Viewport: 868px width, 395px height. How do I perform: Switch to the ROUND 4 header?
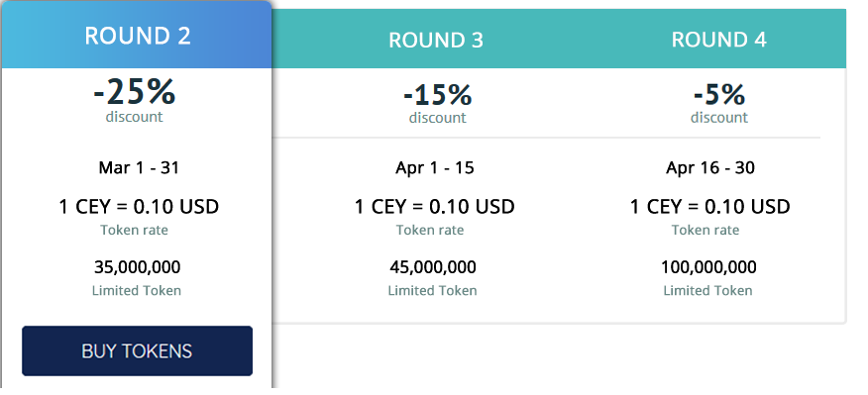718,40
